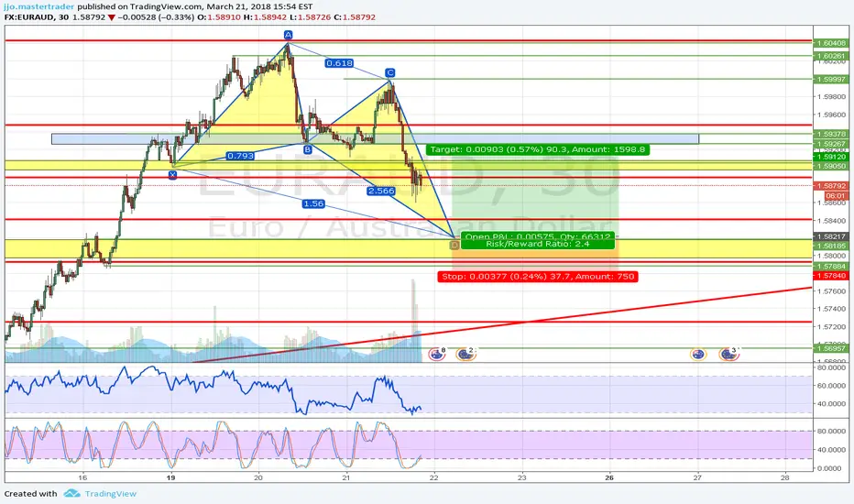854x504 pixels.
Task: Click the 1.56 ratio label
Action: 313,203
